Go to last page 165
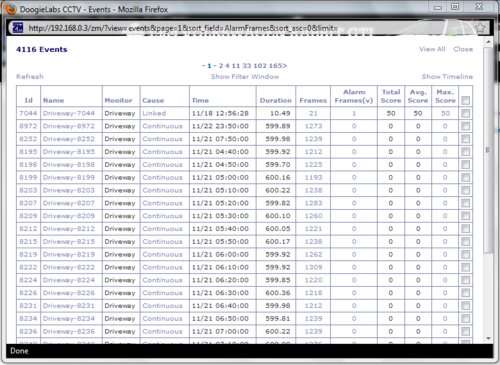500x365 pixels. tap(278, 66)
